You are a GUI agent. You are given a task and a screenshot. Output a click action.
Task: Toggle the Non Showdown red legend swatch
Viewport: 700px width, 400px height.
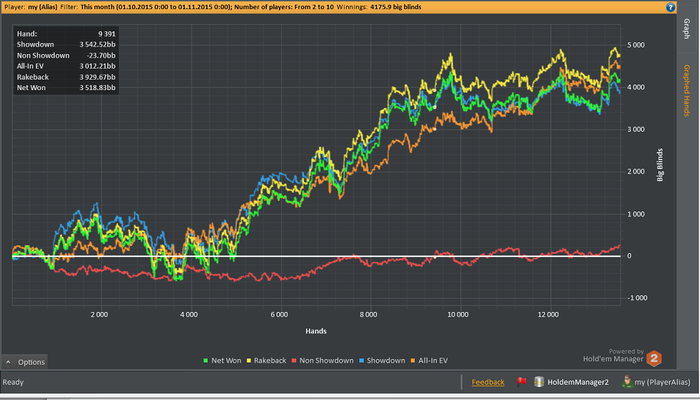click(x=294, y=361)
